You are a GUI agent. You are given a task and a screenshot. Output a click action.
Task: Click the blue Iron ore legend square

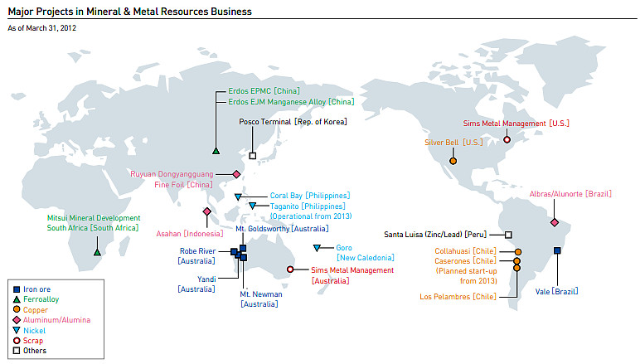coord(17,289)
